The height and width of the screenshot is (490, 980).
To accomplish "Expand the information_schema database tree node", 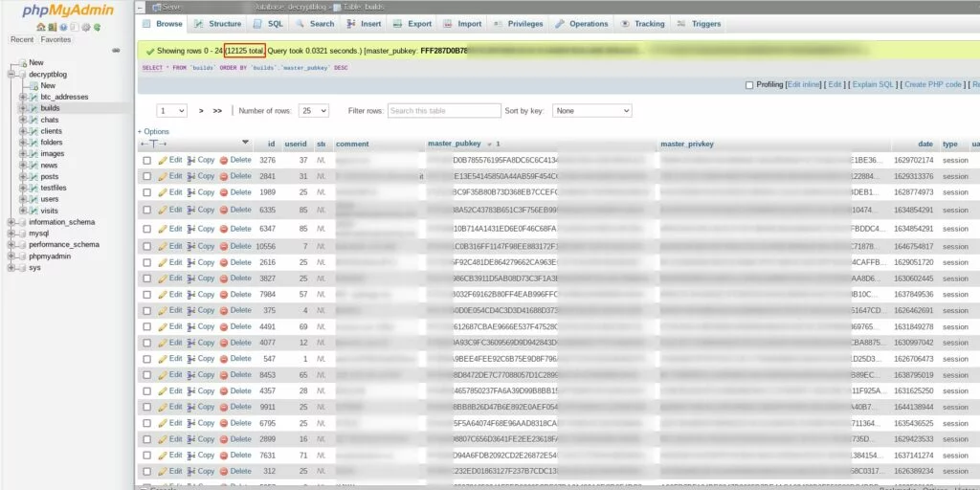I will 10,222.
